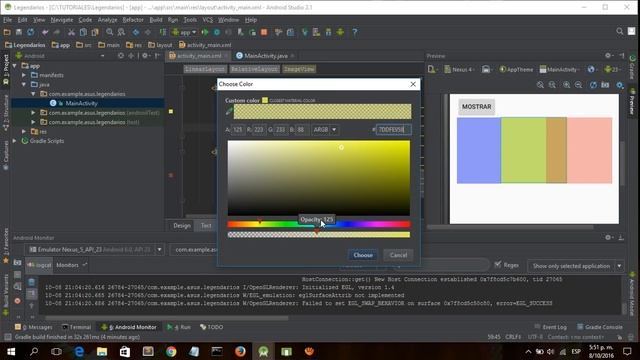
Task: Open the Terminal tool window
Action: [76, 327]
